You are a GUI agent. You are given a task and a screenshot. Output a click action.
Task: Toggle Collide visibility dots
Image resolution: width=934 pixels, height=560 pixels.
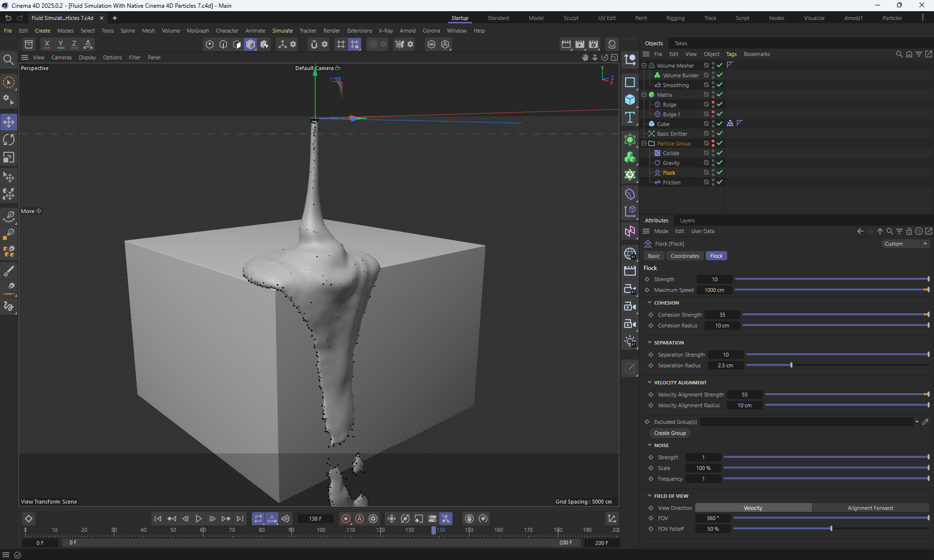point(713,153)
